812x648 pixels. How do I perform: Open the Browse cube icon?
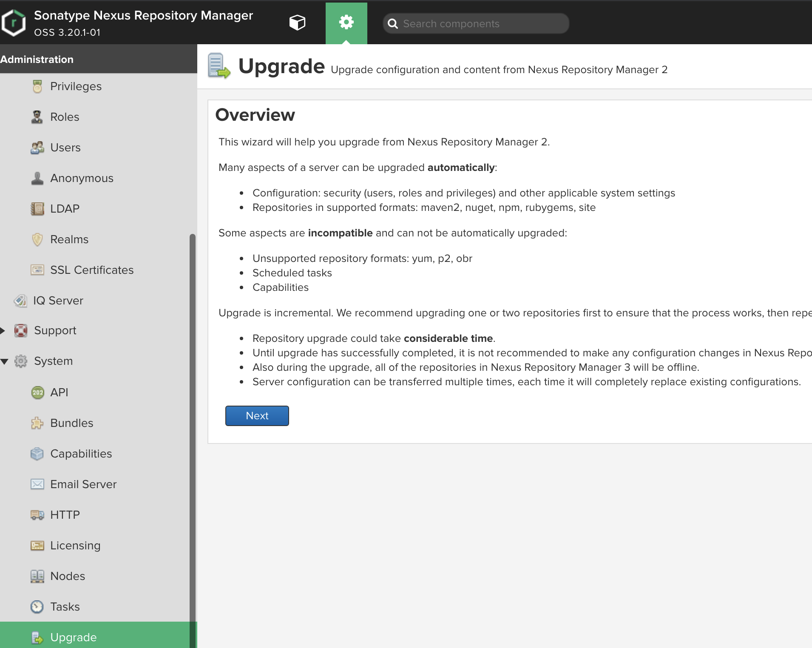point(297,23)
